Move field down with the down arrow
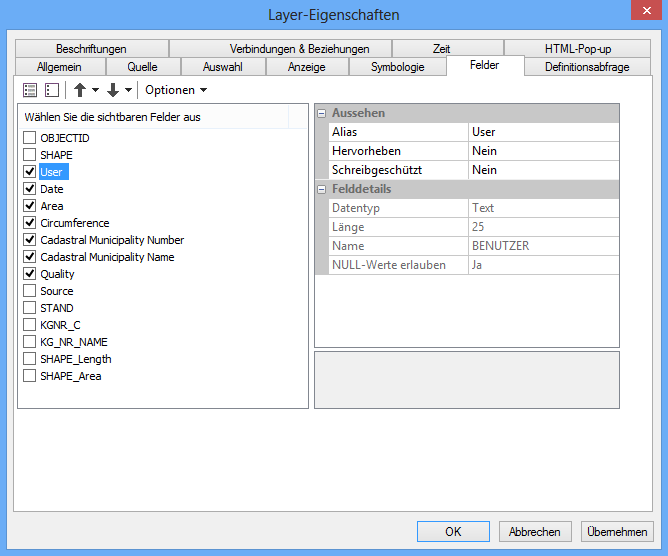The height and width of the screenshot is (556, 668). pos(113,90)
